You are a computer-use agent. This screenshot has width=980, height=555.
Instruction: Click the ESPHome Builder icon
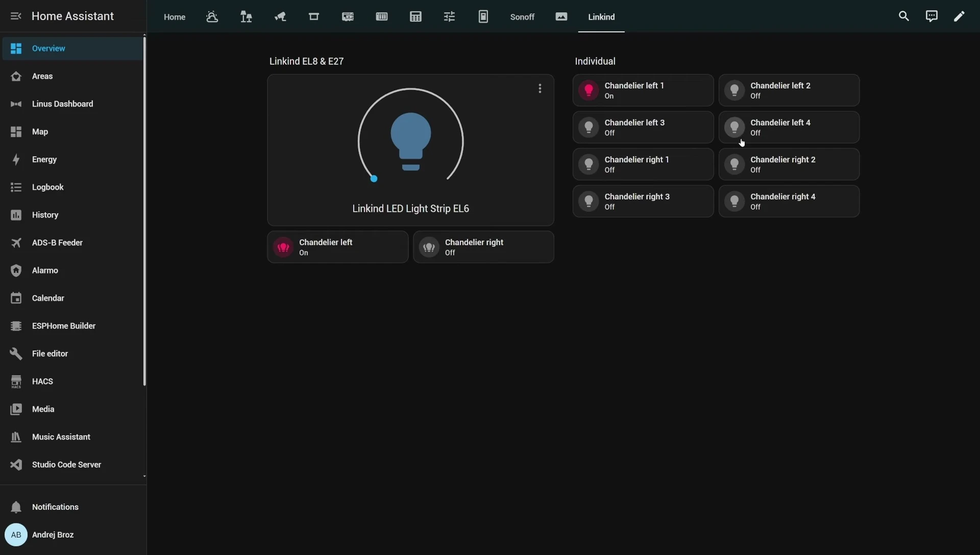pos(16,326)
